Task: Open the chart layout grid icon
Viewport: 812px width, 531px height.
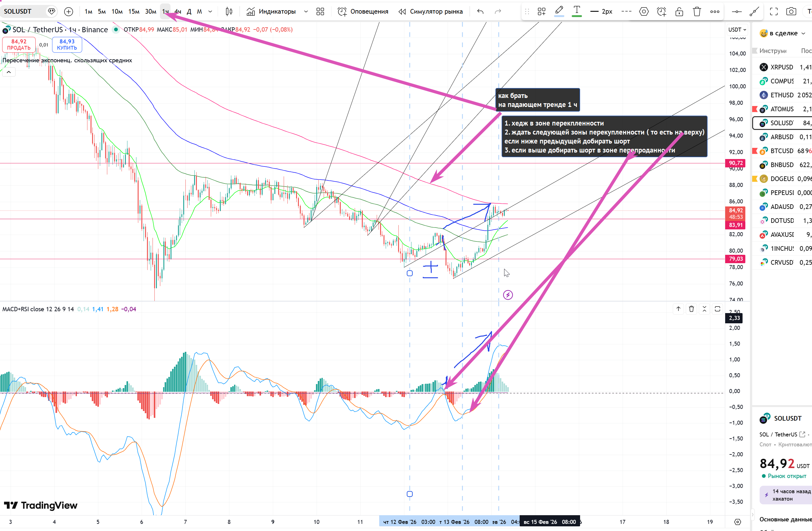Action: 320,11
